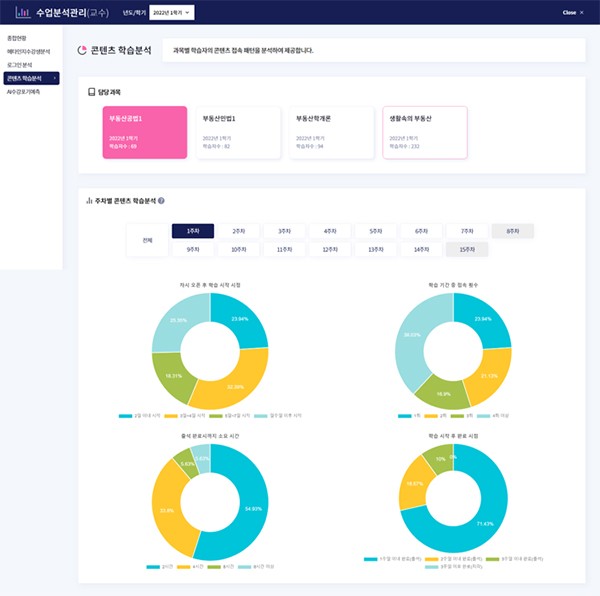Image resolution: width=600 pixels, height=596 pixels.
Task: Click the help icon next to 주차별 콘텐츠 학습분석
Action: click(x=161, y=200)
